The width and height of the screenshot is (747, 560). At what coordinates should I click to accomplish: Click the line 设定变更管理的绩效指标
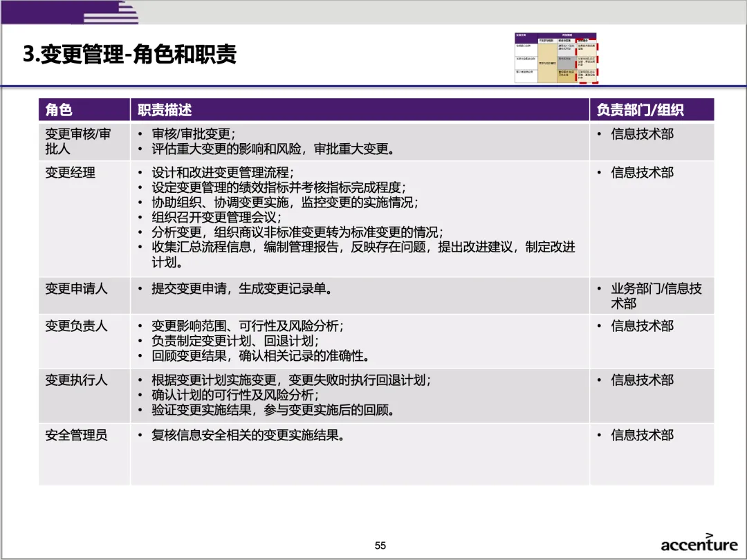point(279,187)
